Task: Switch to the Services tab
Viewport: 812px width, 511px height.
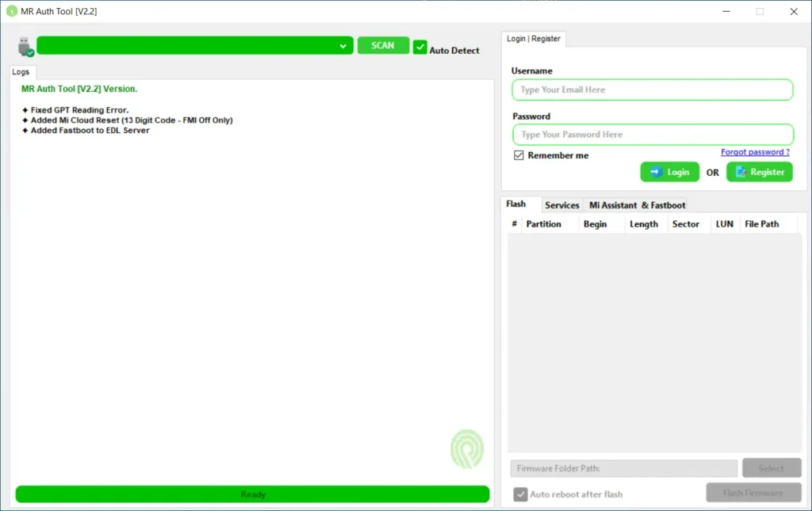Action: (562, 205)
